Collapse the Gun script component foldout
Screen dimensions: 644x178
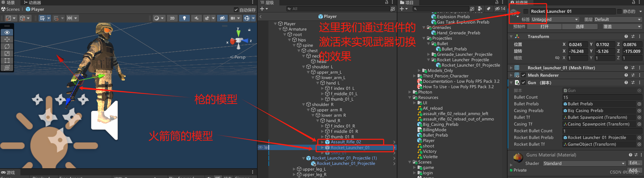(x=511, y=82)
